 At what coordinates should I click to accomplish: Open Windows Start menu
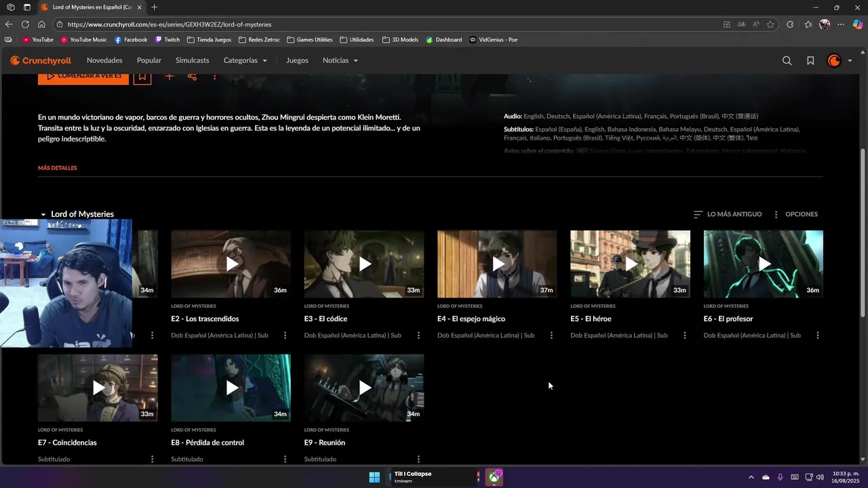pyautogui.click(x=374, y=477)
